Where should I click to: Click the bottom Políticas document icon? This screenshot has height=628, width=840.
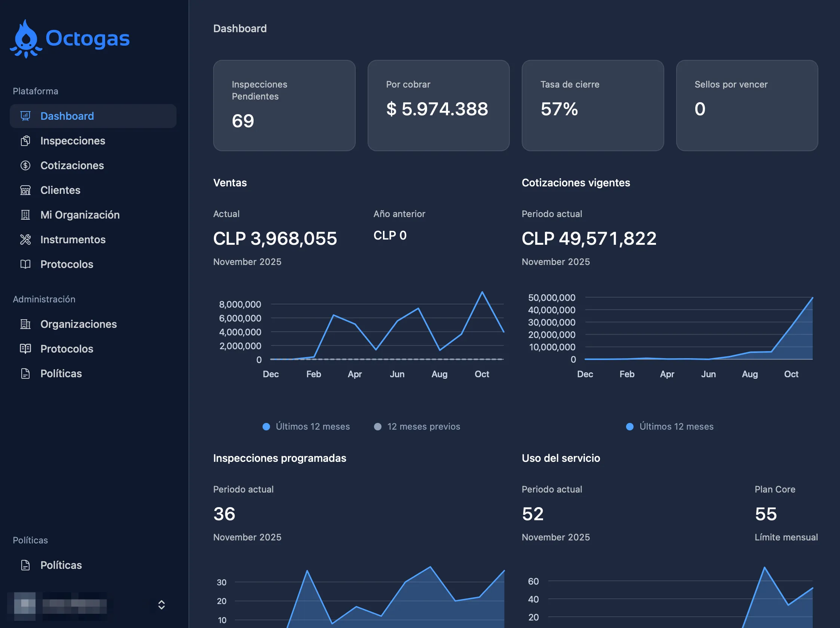coord(25,565)
